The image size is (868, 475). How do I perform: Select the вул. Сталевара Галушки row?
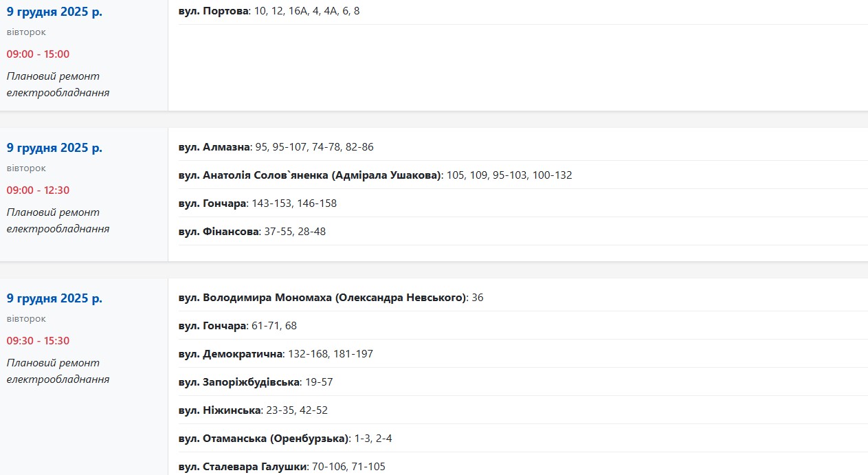(x=282, y=467)
